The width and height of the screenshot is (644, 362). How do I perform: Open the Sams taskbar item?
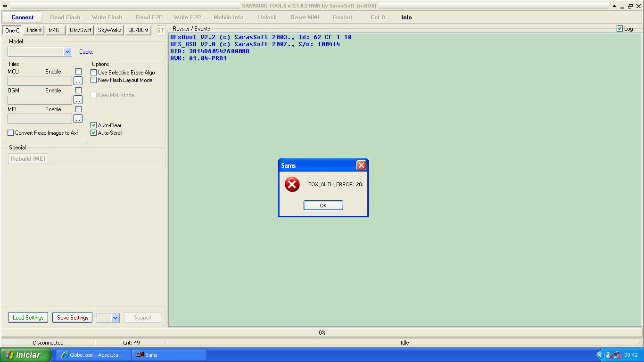coord(170,355)
